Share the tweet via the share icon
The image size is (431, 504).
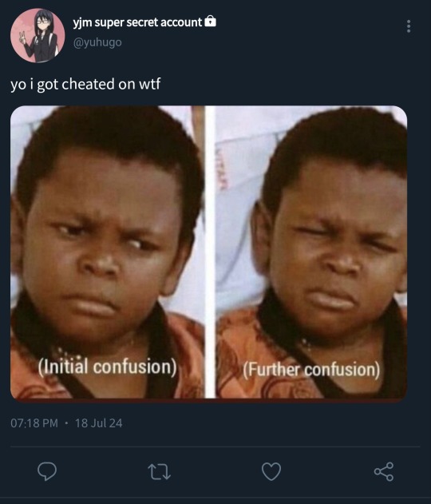coord(384,471)
